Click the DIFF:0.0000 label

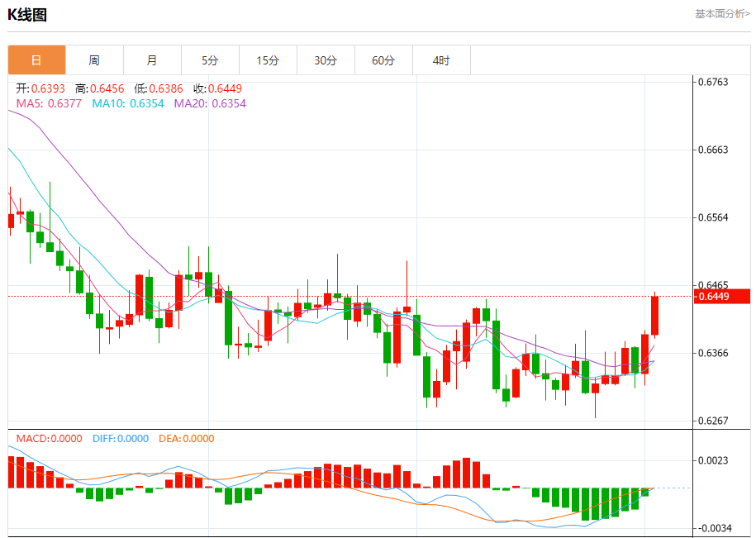121,439
